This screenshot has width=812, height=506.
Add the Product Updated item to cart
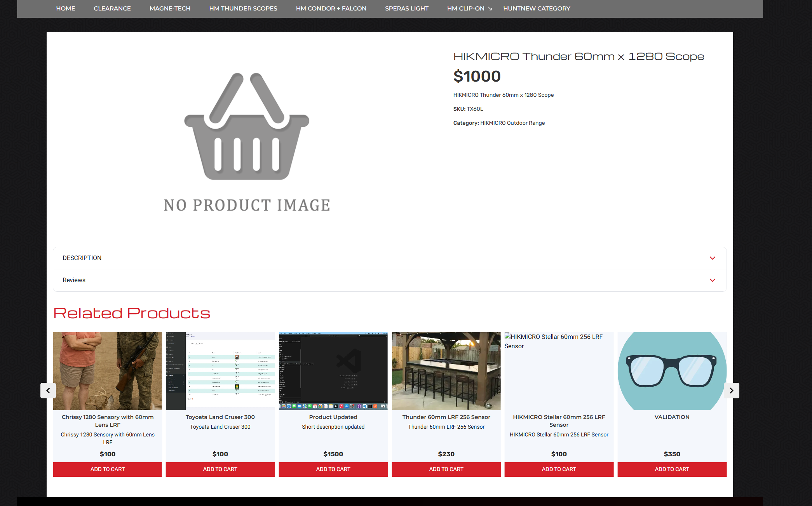333,469
